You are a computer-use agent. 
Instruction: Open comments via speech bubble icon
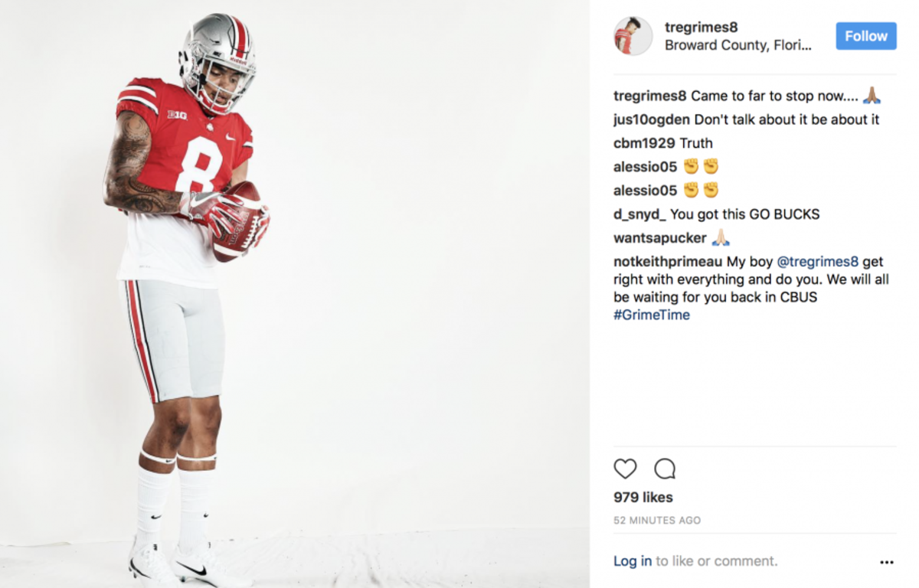(665, 469)
